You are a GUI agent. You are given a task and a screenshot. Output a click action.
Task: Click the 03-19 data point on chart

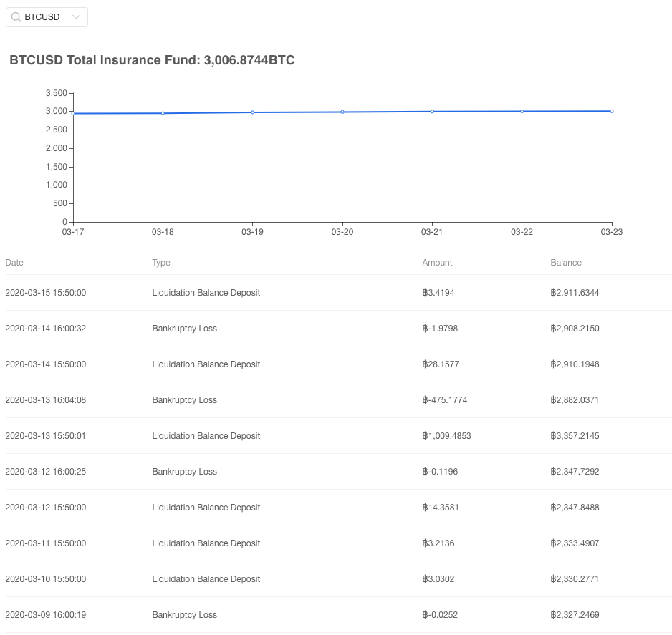click(x=253, y=112)
